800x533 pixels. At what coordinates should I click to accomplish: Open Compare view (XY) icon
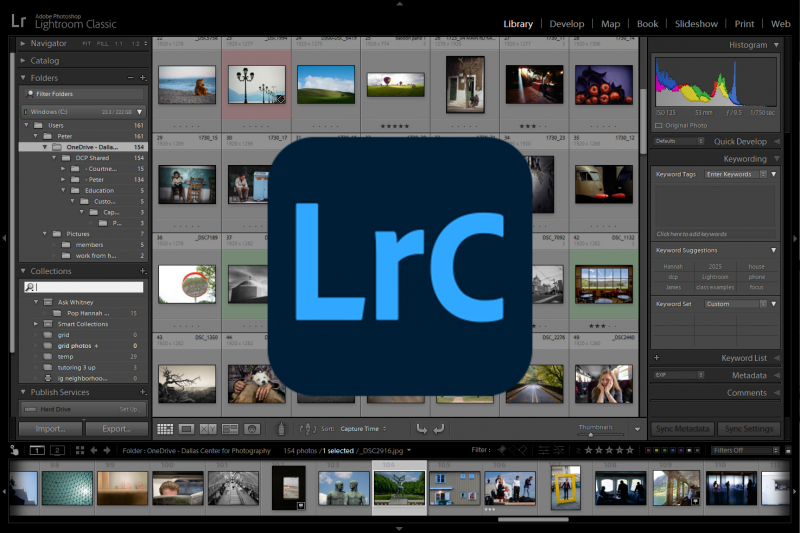coord(208,429)
